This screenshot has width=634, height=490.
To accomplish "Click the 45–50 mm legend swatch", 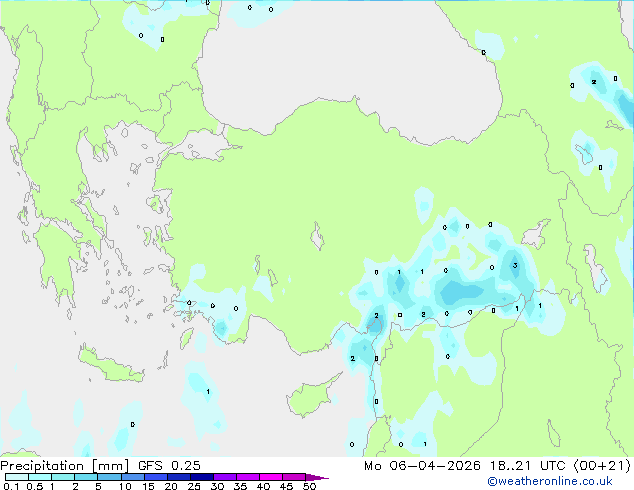I will click(294, 477).
